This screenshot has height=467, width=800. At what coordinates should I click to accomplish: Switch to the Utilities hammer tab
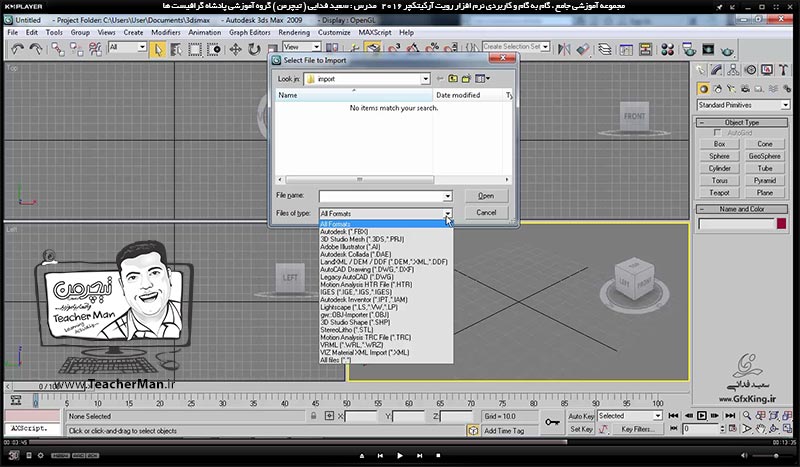pyautogui.click(x=783, y=70)
